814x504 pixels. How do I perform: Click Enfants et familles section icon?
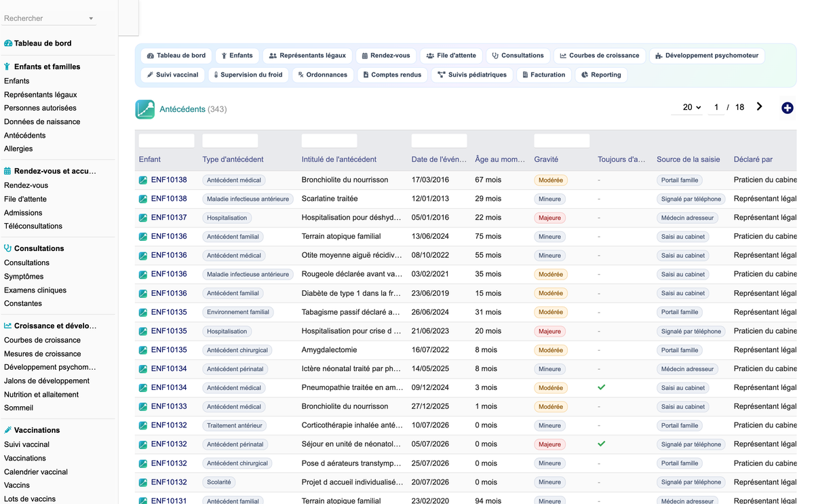click(x=7, y=66)
